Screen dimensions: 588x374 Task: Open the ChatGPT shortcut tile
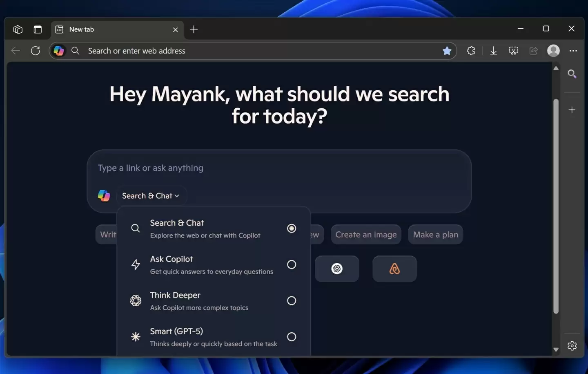(x=337, y=269)
